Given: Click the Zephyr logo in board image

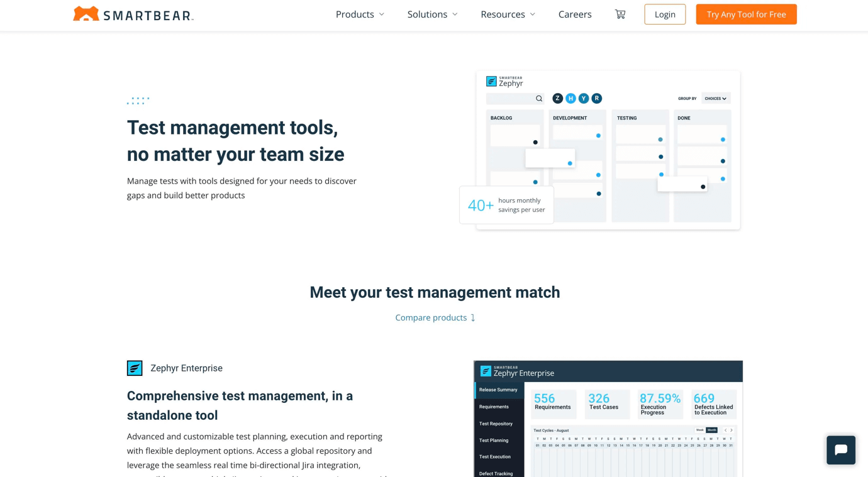Looking at the screenshot, I should tap(504, 82).
